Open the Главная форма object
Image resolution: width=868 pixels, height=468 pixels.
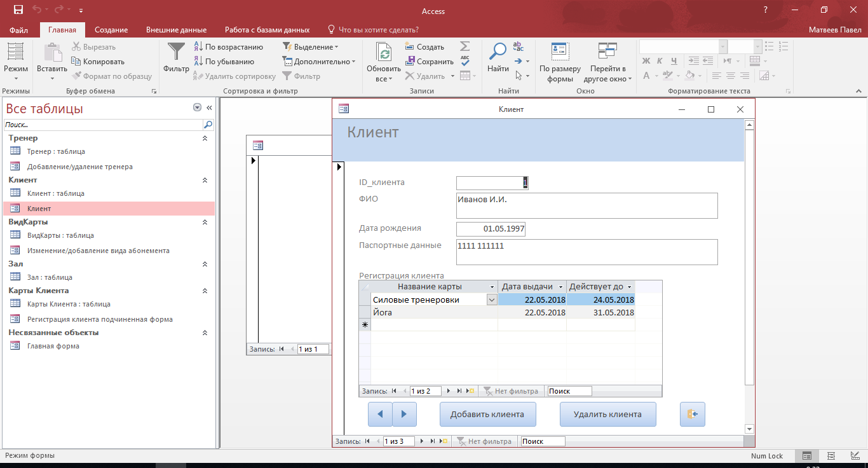point(53,346)
